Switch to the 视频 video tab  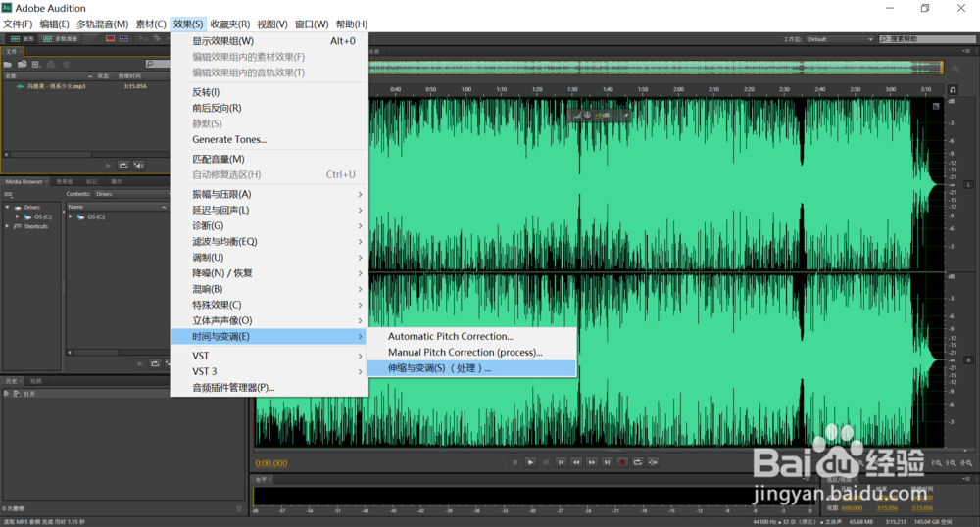[35, 381]
